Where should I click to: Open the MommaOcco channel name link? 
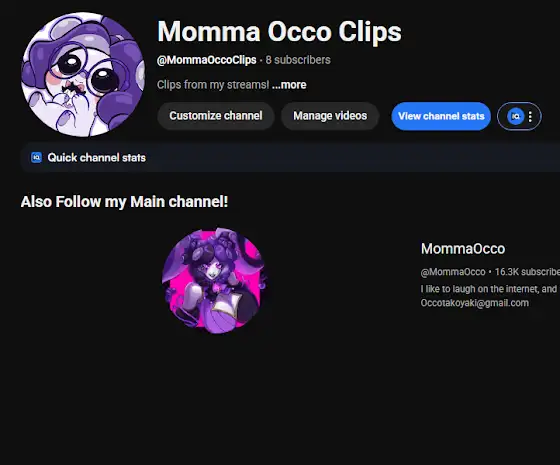[x=463, y=249]
